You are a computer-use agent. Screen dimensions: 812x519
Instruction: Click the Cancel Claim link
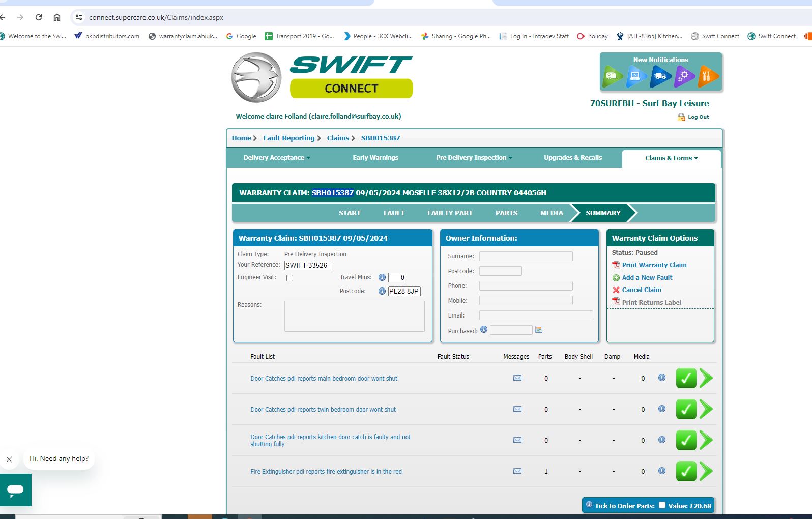pyautogui.click(x=641, y=290)
